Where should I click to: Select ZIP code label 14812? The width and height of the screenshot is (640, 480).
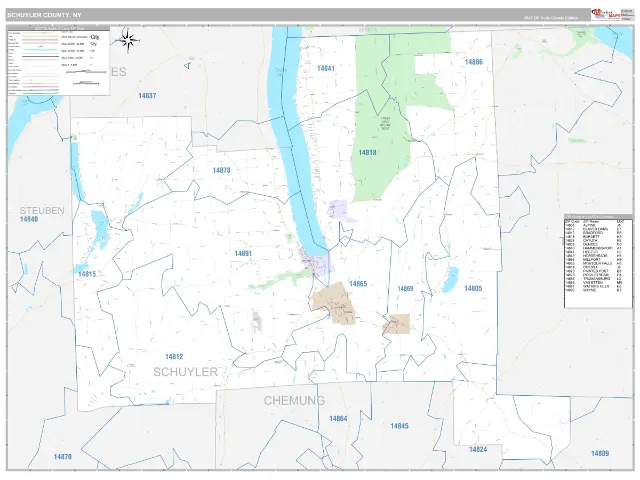[174, 357]
